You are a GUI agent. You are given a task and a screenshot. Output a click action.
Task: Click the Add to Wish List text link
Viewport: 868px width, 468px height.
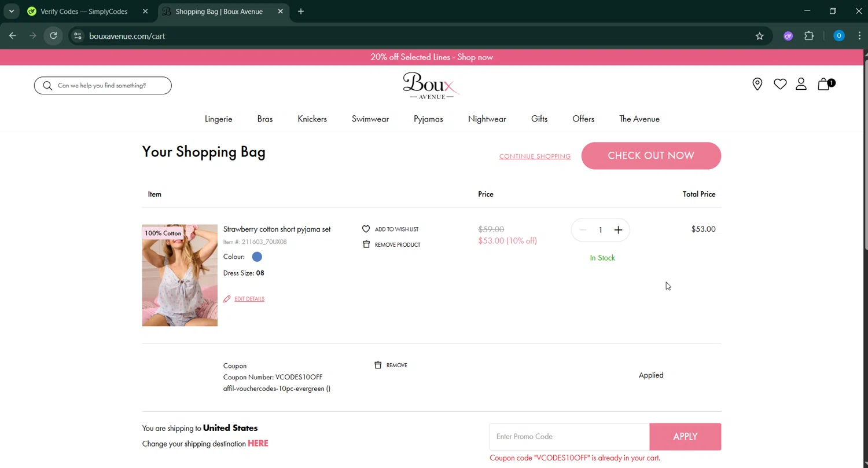pyautogui.click(x=396, y=229)
